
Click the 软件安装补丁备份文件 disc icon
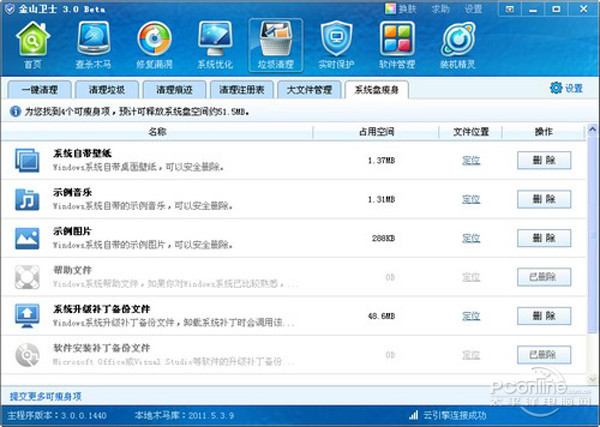[27, 355]
